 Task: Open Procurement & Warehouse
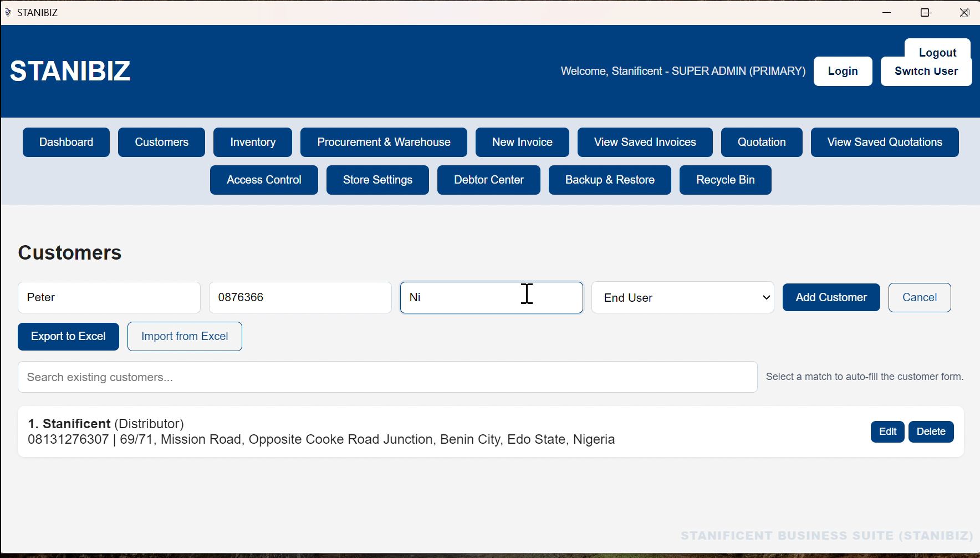(384, 142)
